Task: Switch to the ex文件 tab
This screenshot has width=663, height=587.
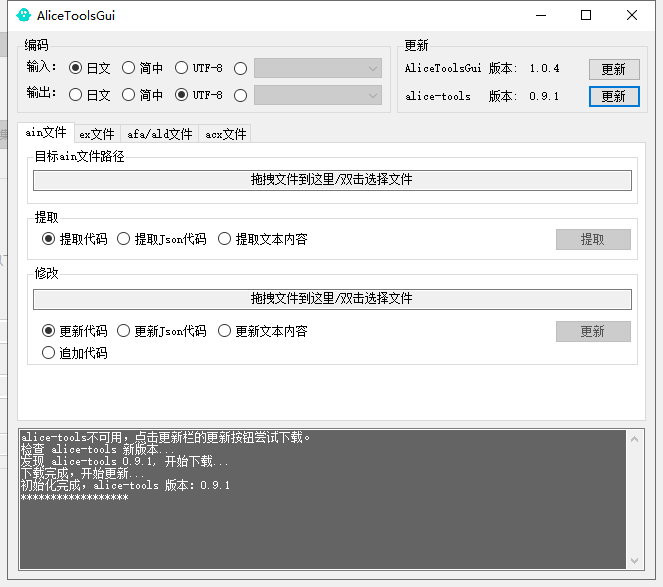Action: coord(97,134)
